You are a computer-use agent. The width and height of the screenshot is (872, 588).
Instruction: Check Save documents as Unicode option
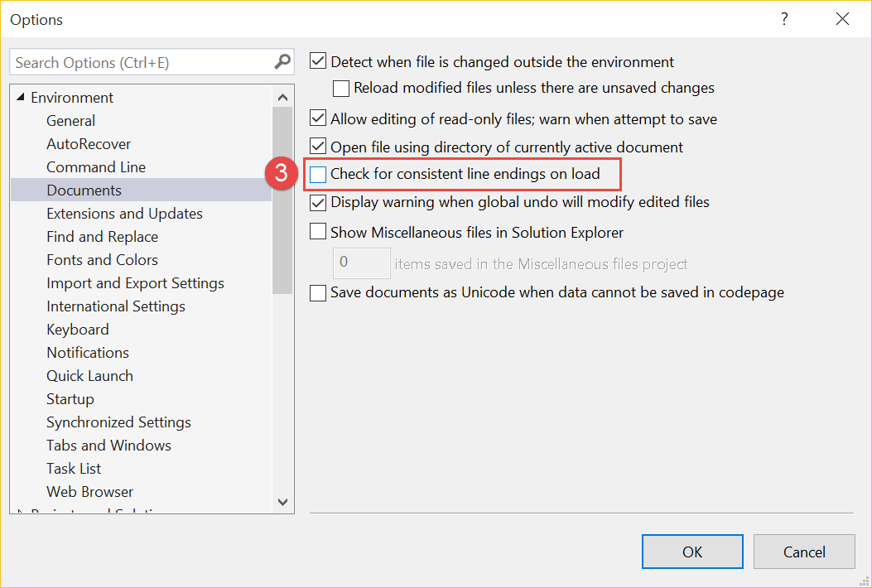pos(317,292)
